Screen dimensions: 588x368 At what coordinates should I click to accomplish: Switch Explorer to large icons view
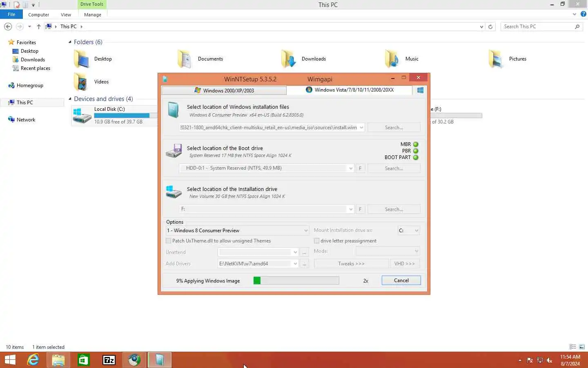pyautogui.click(x=582, y=347)
